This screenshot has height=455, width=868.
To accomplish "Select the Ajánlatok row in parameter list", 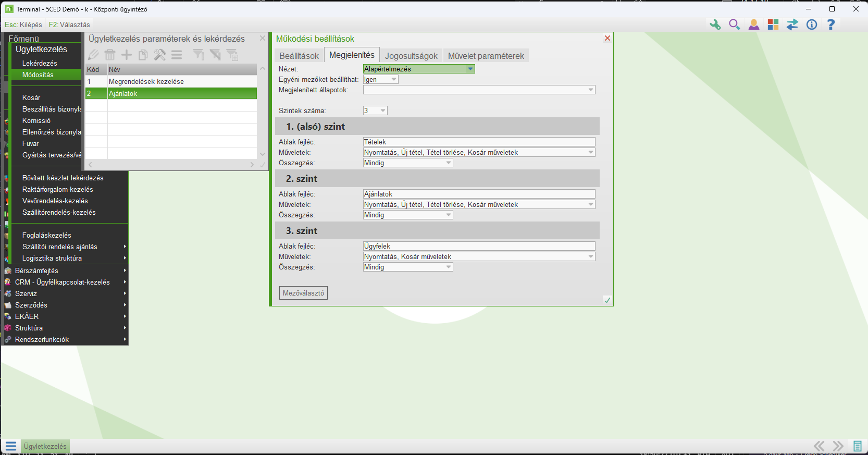I will point(171,93).
